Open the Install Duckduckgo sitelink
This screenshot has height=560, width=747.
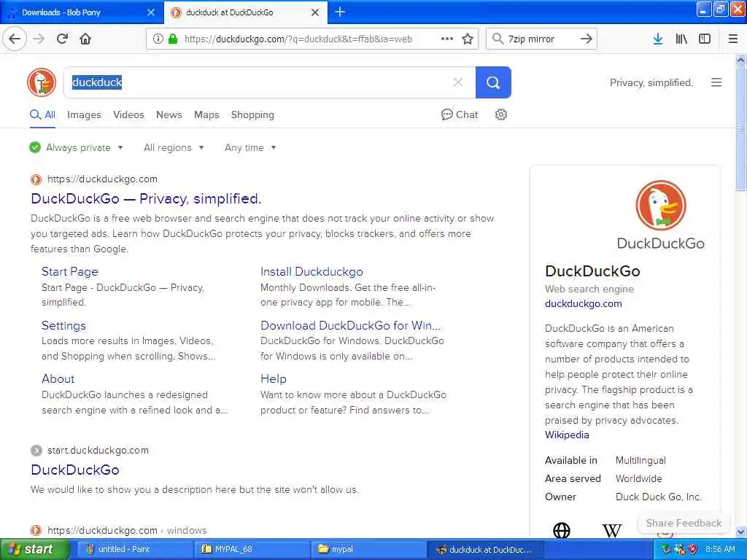311,272
